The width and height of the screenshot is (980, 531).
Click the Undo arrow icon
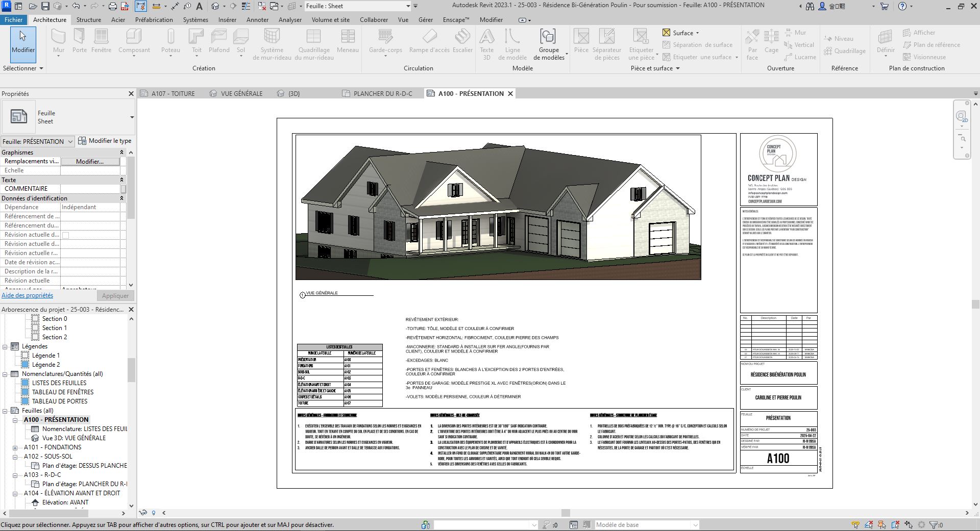tap(76, 6)
